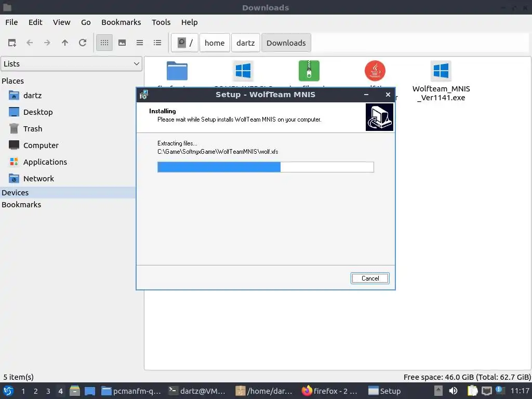Image resolution: width=532 pixels, height=399 pixels.
Task: Click the show desktop taskbar icon
Action: 90,391
